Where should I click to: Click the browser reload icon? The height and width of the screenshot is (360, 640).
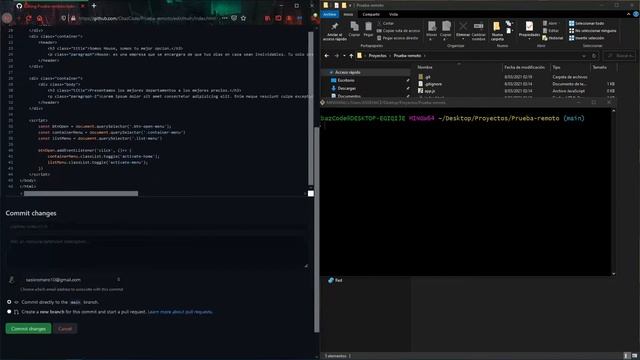coord(29,18)
